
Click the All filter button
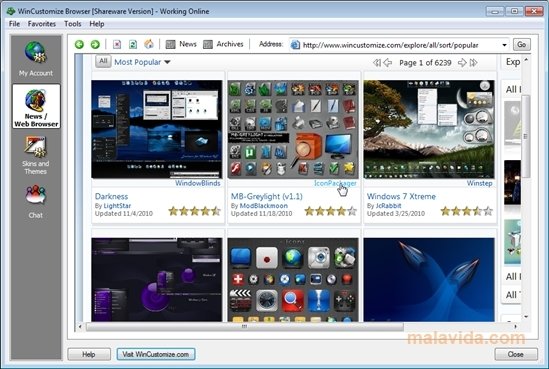tap(103, 61)
